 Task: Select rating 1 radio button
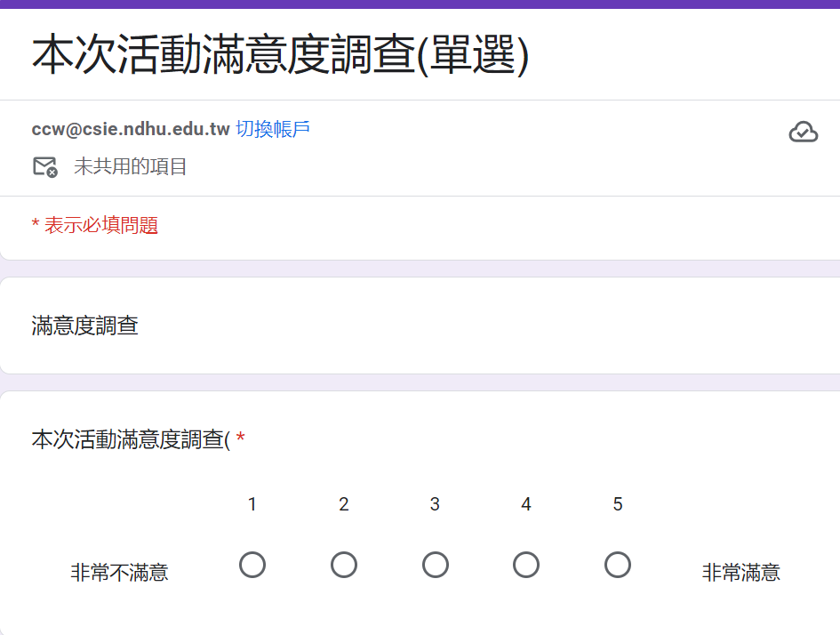252,565
